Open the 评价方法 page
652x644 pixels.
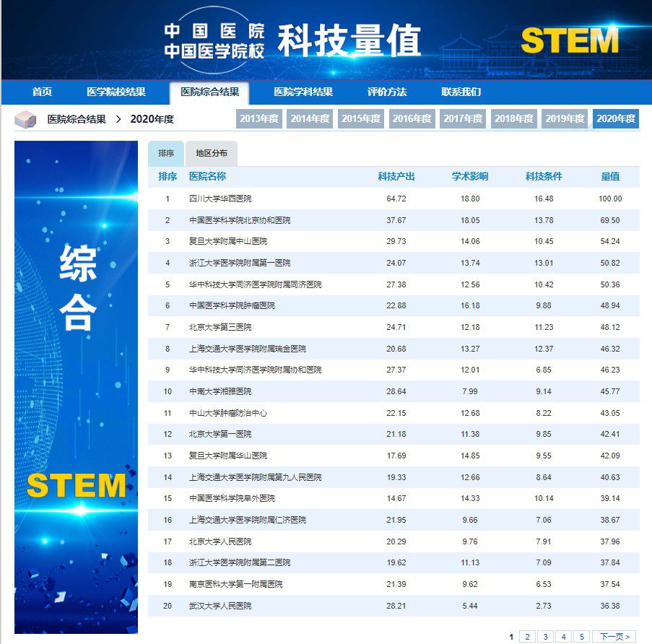(387, 92)
